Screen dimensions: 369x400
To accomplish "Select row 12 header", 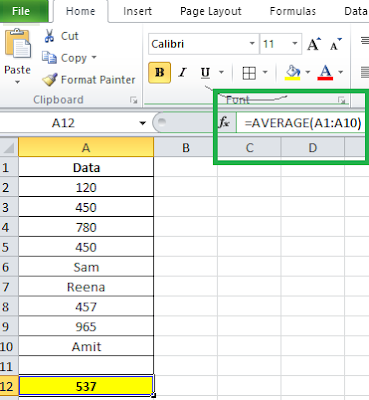I will pyautogui.click(x=9, y=386).
